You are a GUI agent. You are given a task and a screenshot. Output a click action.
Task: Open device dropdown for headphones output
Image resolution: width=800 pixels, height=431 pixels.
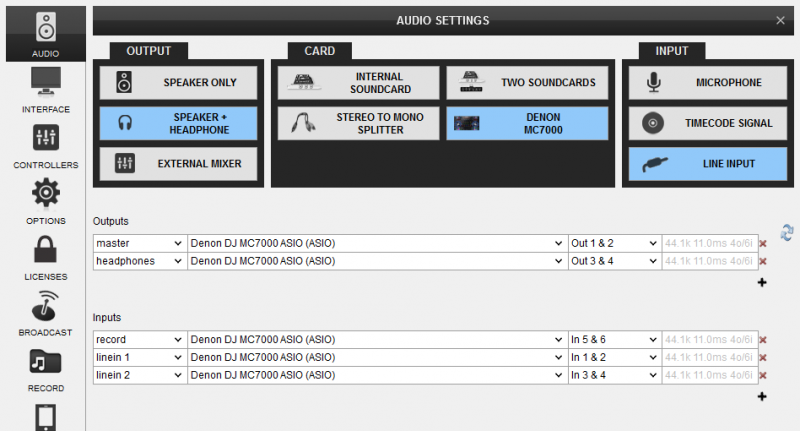pyautogui.click(x=378, y=261)
